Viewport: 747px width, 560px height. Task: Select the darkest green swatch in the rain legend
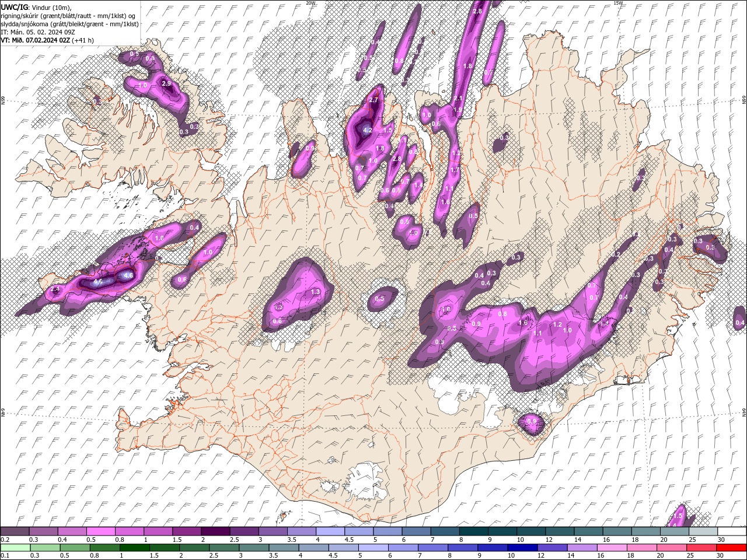coord(134,548)
